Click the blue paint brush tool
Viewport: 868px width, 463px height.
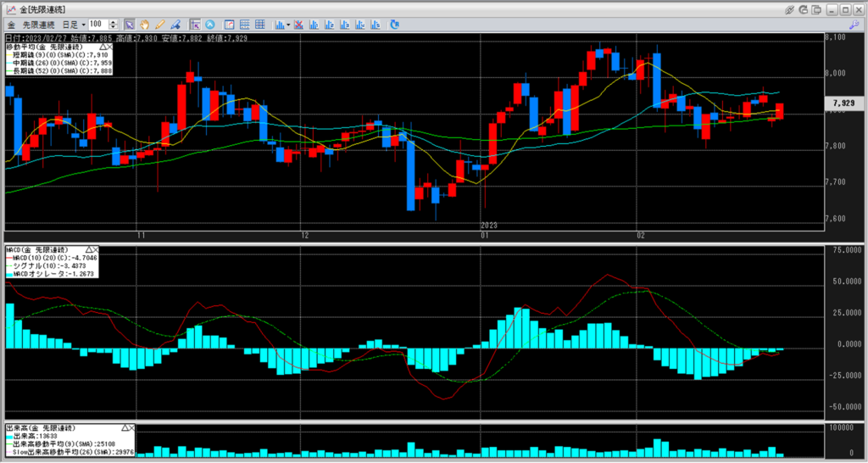pyautogui.click(x=175, y=25)
